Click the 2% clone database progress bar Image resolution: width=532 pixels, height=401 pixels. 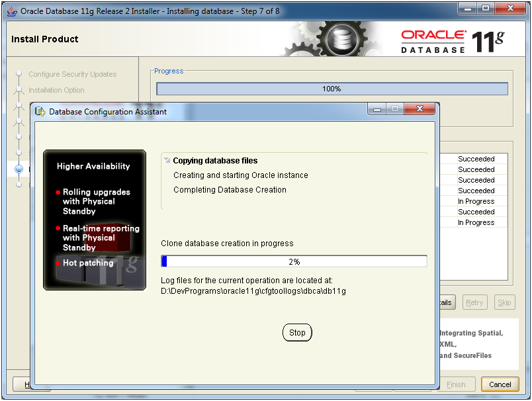coord(294,261)
